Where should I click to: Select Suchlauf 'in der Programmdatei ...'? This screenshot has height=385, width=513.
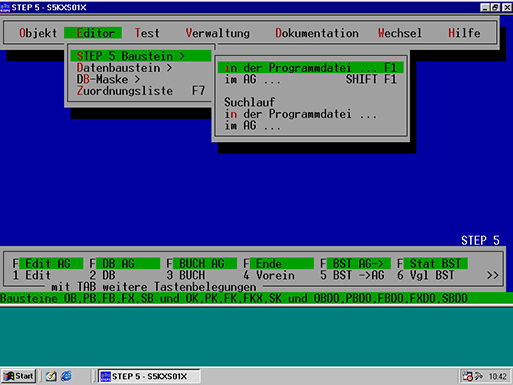[310, 114]
